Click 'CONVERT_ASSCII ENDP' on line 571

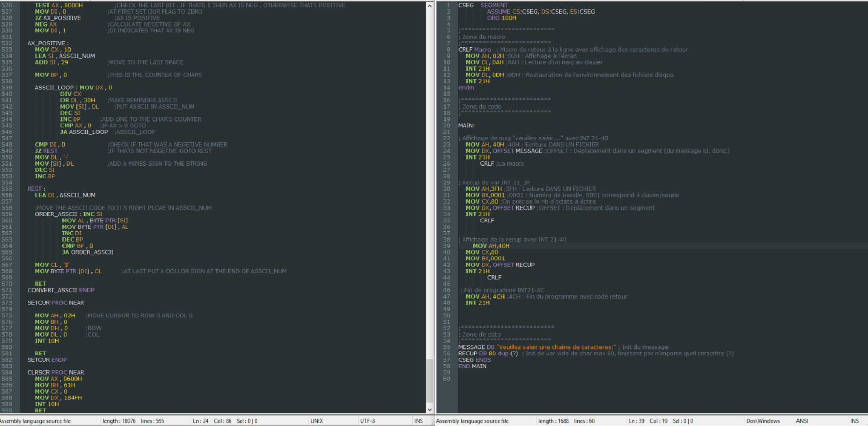(61, 290)
